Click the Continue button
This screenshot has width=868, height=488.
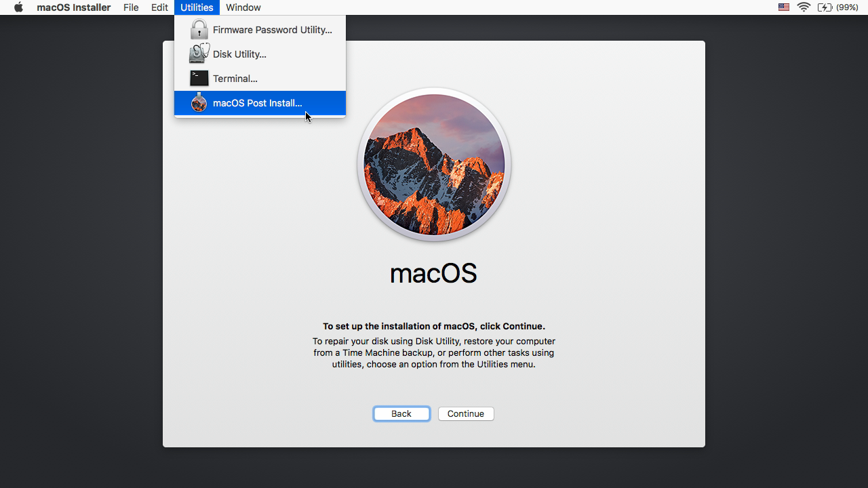point(466,413)
